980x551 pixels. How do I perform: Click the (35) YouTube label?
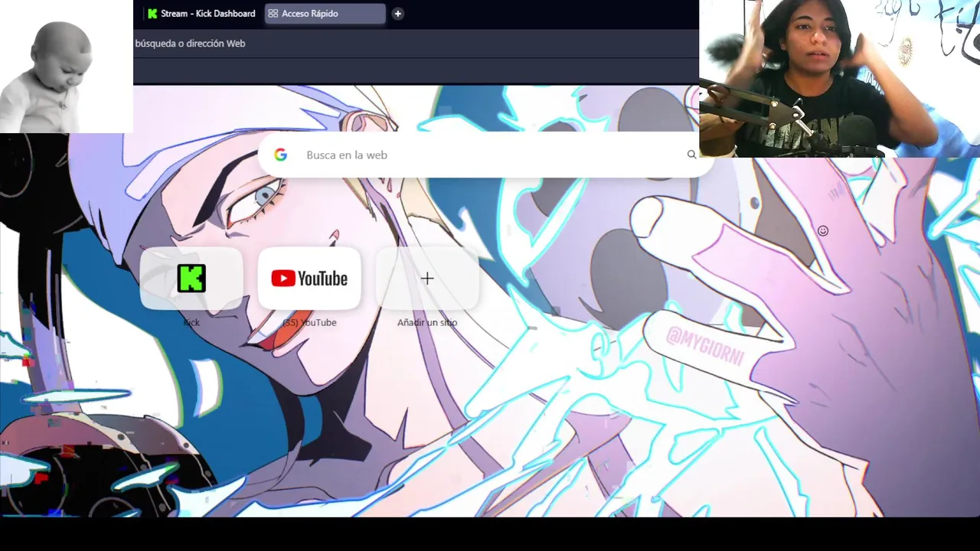[309, 322]
